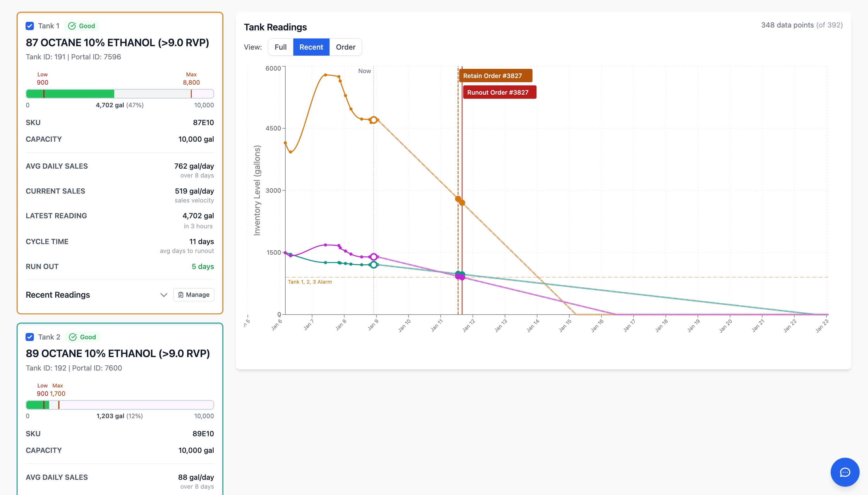The image size is (868, 495).
Task: Uncheck the Tank 1 checkbox
Action: 30,26
